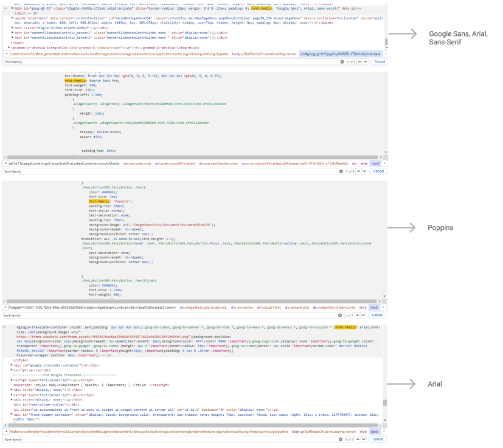Click horizontal scrollbar in the Source Sans Pro panel
The width and height of the screenshot is (503, 448).
[x=192, y=157]
